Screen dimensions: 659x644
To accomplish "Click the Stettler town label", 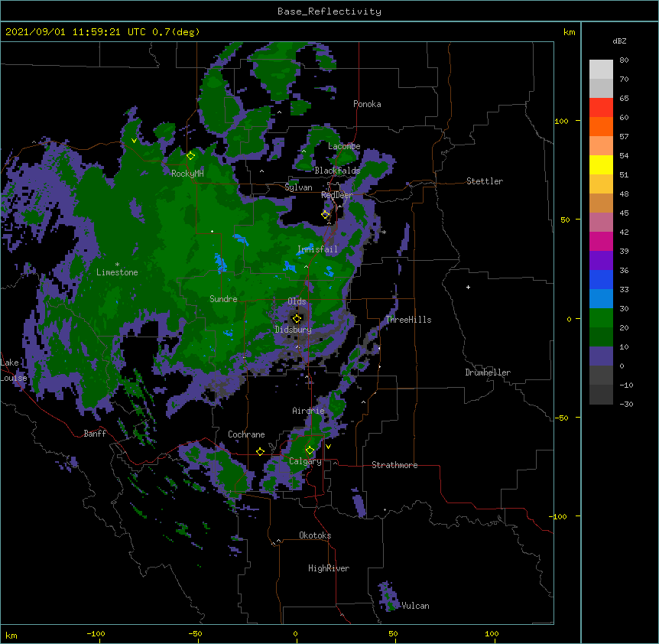I will (x=485, y=181).
